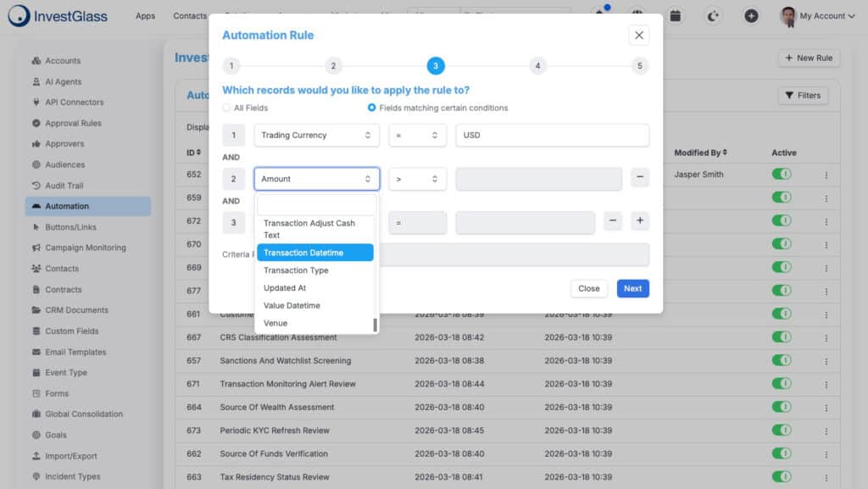Choose Venue from the list
The height and width of the screenshot is (489, 868).
[x=315, y=324]
